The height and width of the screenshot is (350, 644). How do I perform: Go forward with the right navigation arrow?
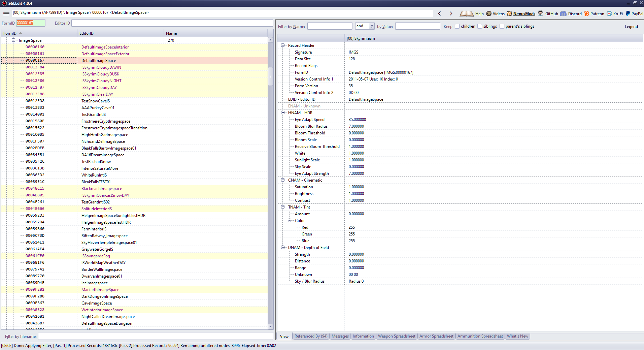click(451, 13)
